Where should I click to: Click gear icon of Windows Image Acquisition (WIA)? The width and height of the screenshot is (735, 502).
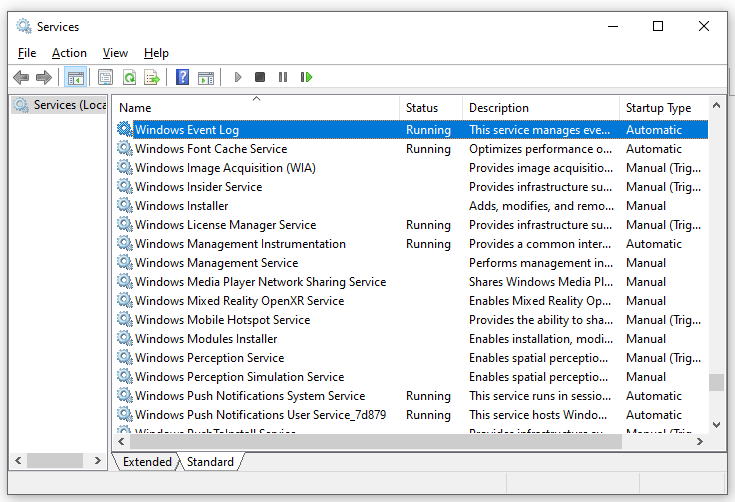click(x=125, y=167)
